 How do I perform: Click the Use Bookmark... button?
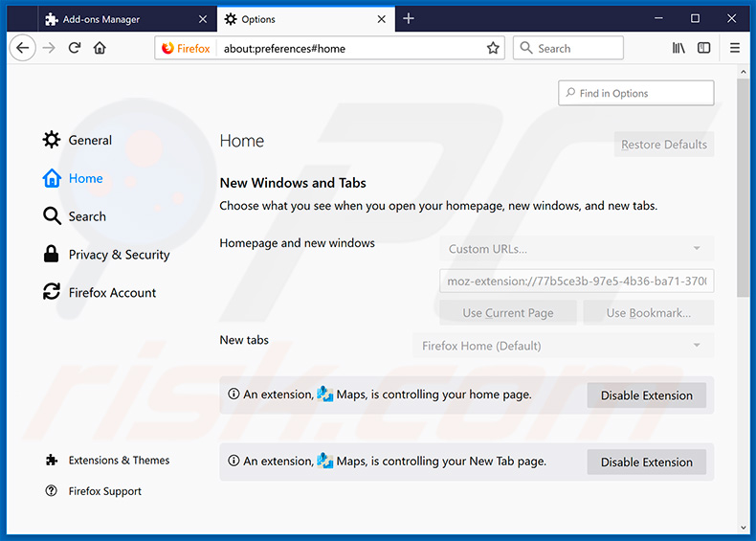tap(649, 313)
